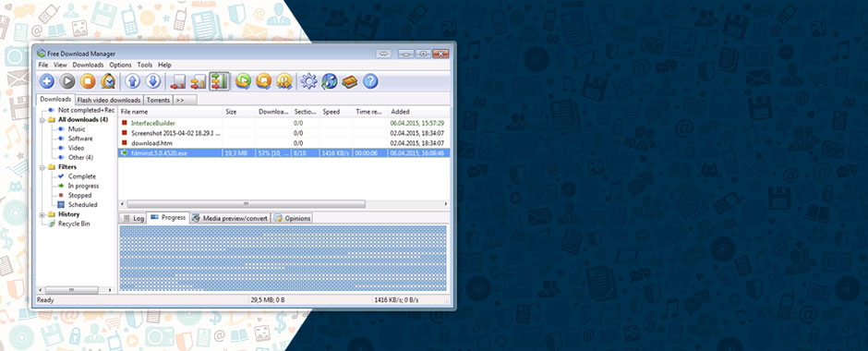Image resolution: width=868 pixels, height=351 pixels.
Task: Click the blue Move up arrow icon
Action: coord(132,82)
